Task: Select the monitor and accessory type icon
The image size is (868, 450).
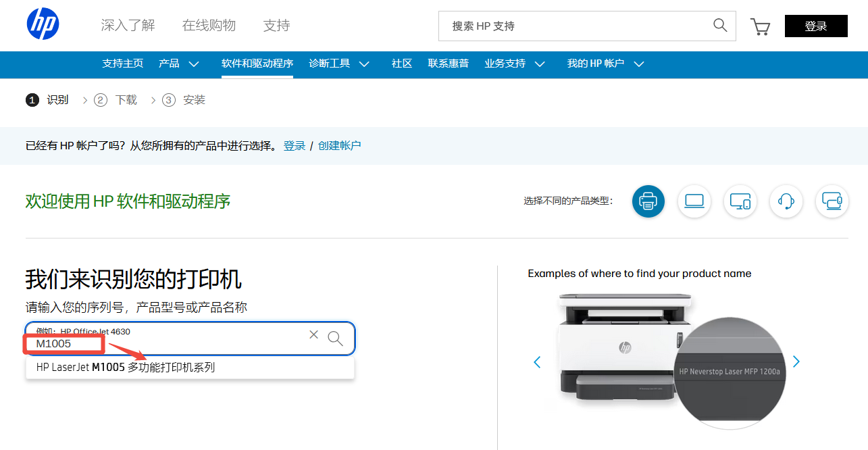Action: click(x=832, y=201)
